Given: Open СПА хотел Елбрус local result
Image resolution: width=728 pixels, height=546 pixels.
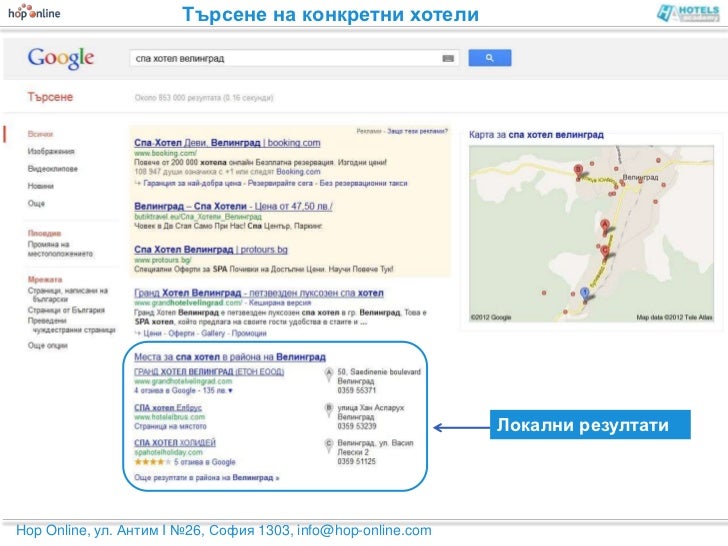Looking at the screenshot, I should click(x=168, y=408).
